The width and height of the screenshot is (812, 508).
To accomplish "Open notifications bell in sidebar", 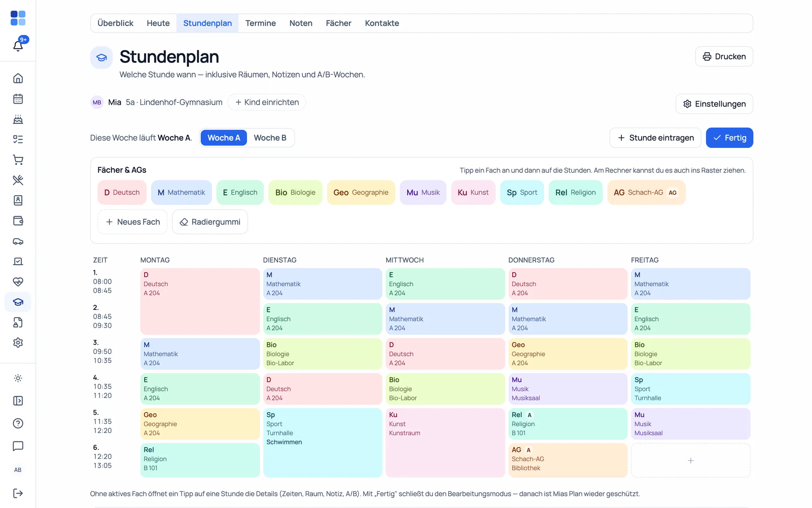I will point(18,46).
